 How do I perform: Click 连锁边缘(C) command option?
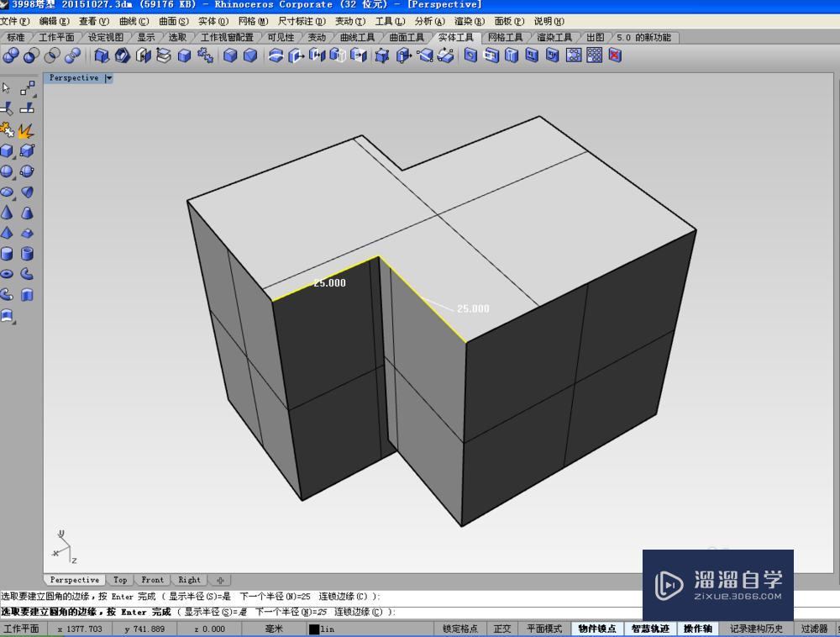pos(359,612)
